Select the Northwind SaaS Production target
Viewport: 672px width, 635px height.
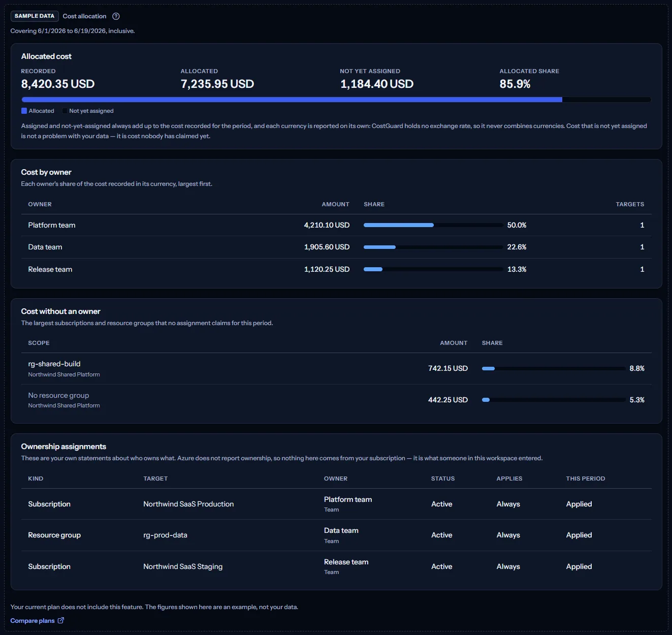[x=188, y=504]
